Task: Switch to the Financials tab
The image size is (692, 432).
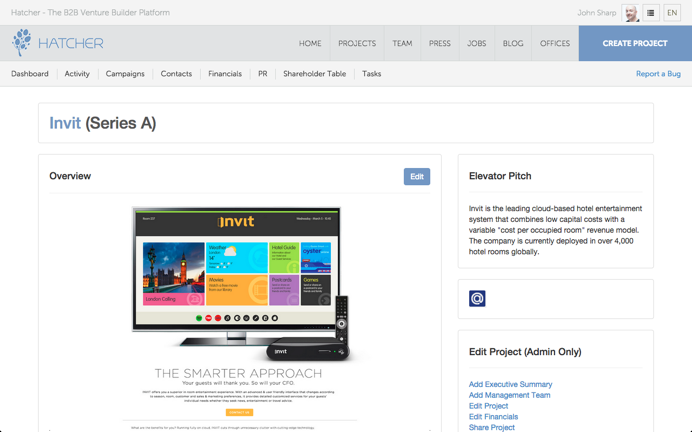Action: coord(225,74)
